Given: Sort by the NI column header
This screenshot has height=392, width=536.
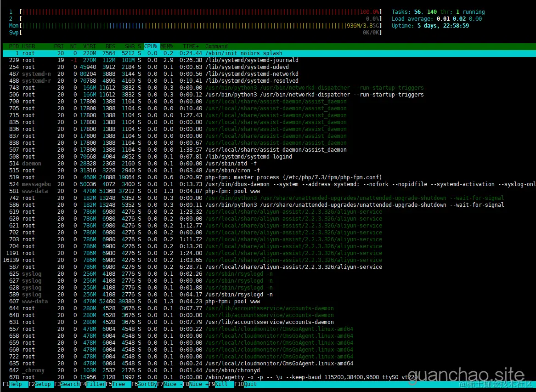Looking at the screenshot, I should [73, 46].
